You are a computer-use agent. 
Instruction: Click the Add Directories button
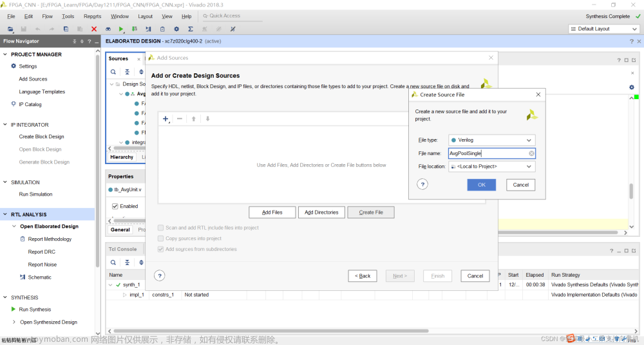click(x=321, y=212)
